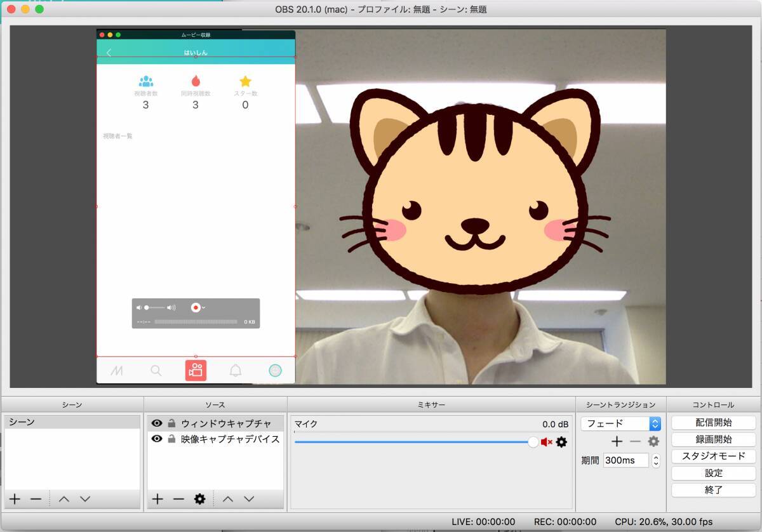Move selected scene down with arrow

85,499
